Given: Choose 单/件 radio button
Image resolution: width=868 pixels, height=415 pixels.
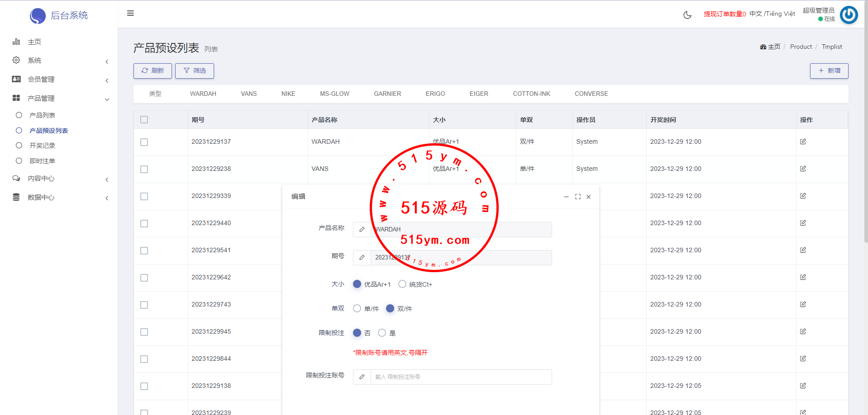Looking at the screenshot, I should click(357, 308).
